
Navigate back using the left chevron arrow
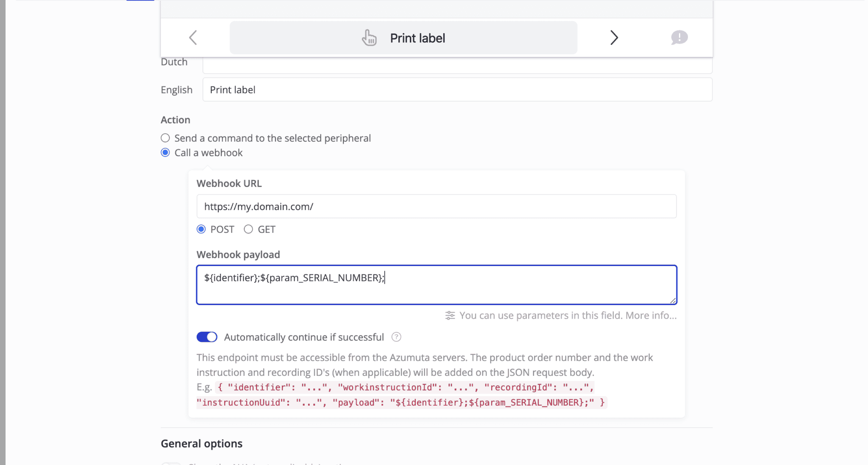pyautogui.click(x=193, y=37)
